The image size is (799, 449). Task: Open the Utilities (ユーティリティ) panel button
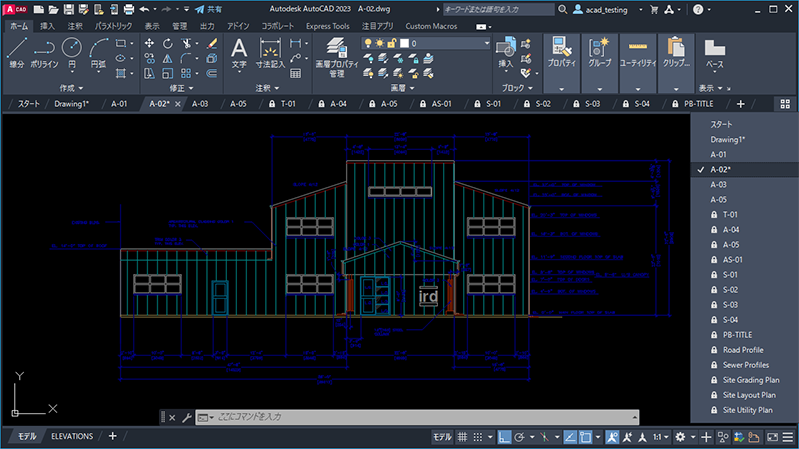pos(638,63)
